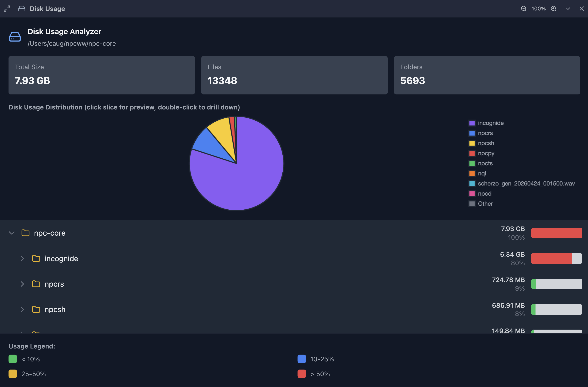
Task: Click the scherzo_gen_20260424_001500.wav legend entry
Action: tap(522, 184)
